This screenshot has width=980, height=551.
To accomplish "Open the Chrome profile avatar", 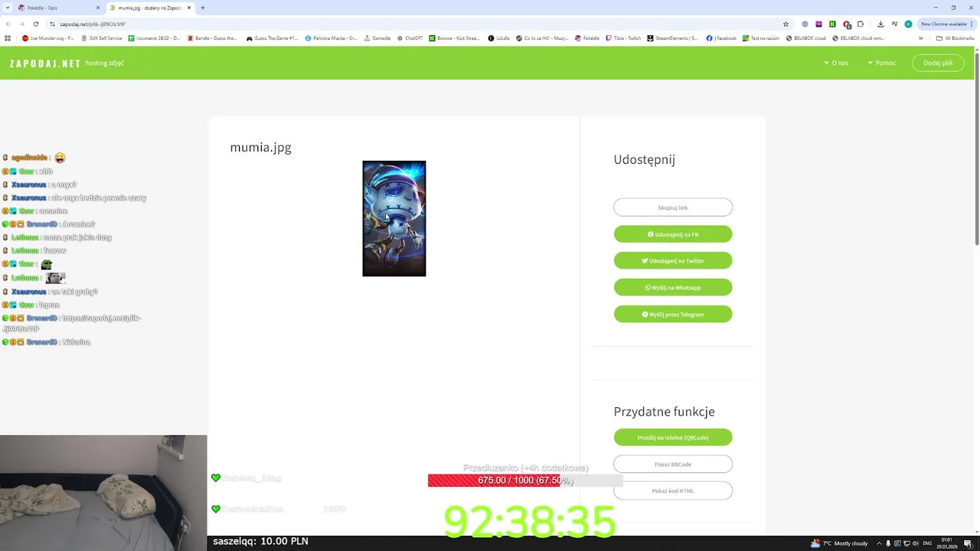I will coord(908,24).
